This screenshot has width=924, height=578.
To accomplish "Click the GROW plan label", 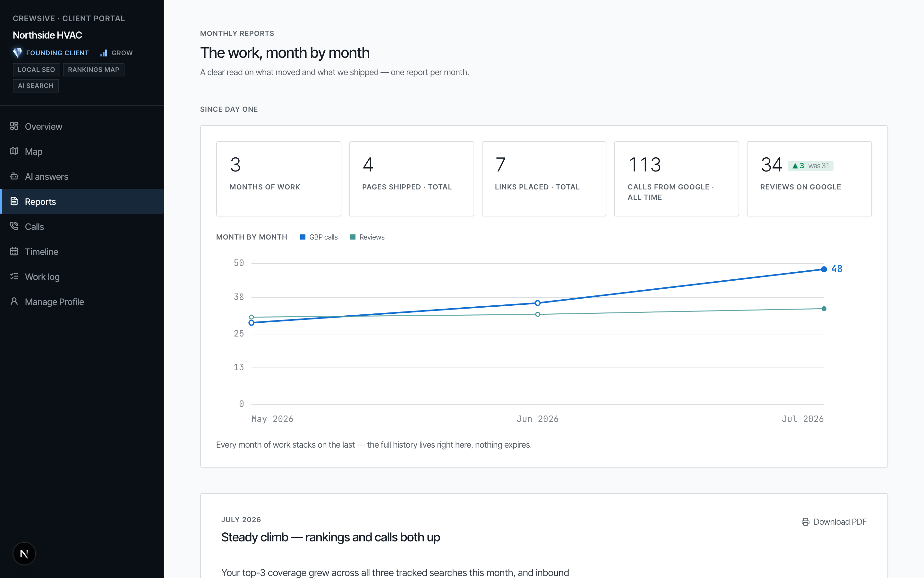I will click(122, 53).
